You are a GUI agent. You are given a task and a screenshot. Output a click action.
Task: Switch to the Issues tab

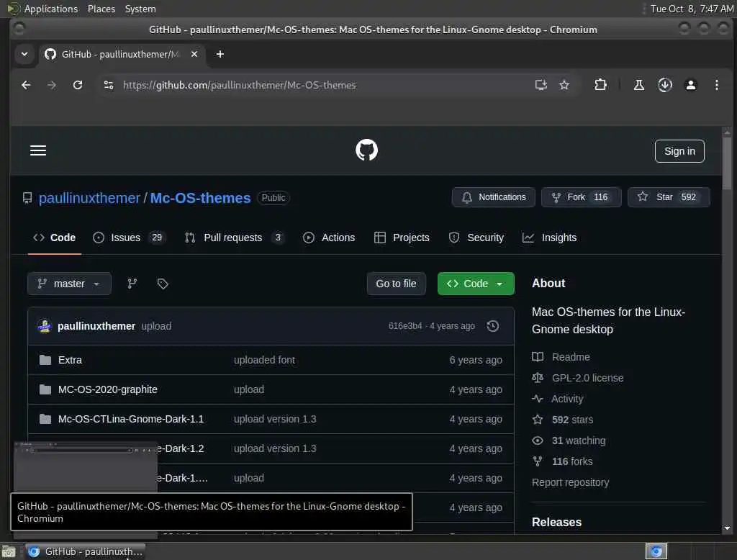click(128, 238)
